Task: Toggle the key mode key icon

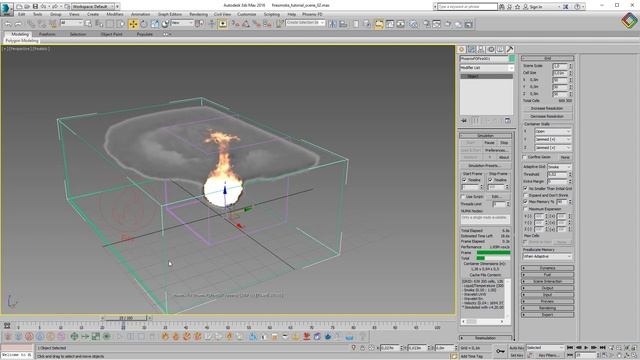Action: (500, 351)
